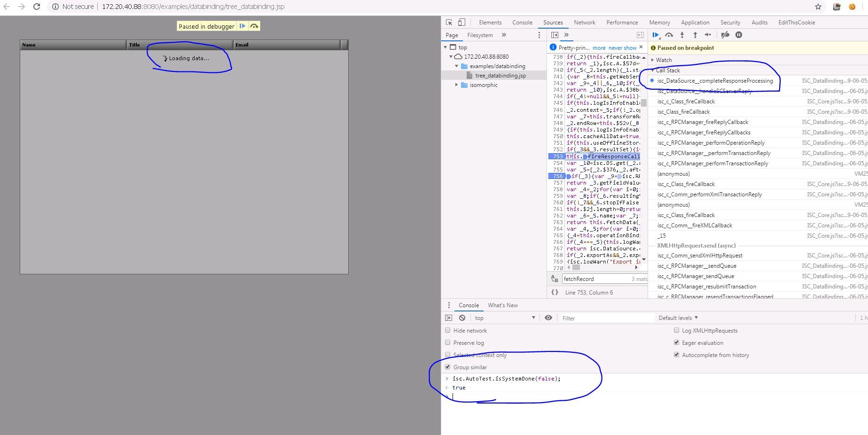The height and width of the screenshot is (435, 868).
Task: Expand the isomorphic folder in file tree
Action: (x=457, y=85)
